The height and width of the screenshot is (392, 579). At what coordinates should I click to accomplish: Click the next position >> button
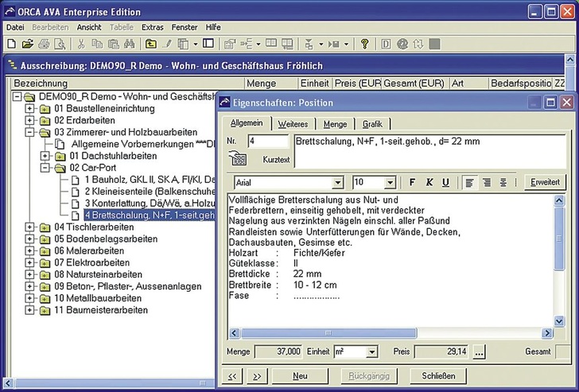257,376
